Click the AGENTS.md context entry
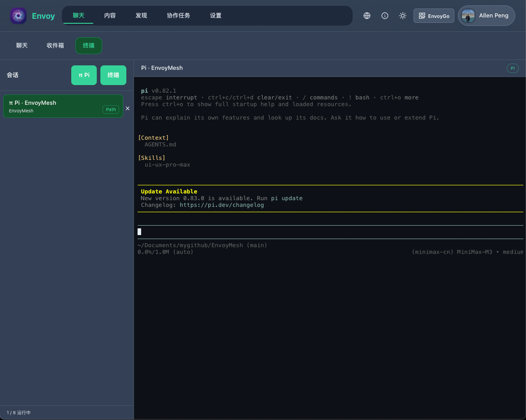This screenshot has height=420, width=526. 160,145
